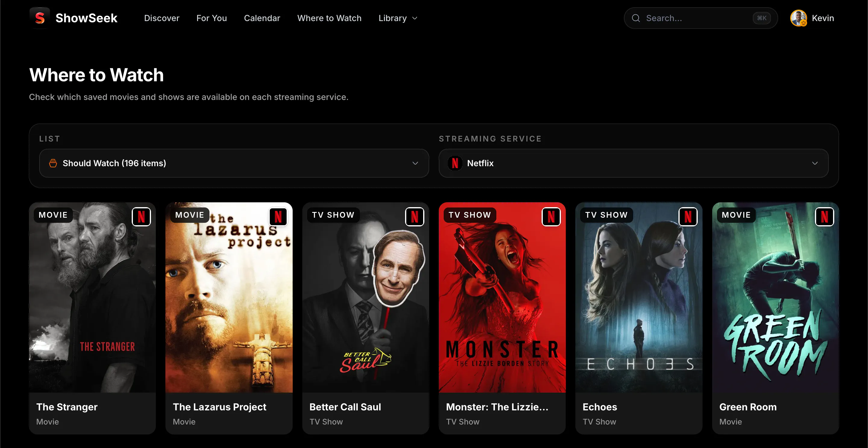Open Kevin's profile avatar
This screenshot has width=868, height=448.
click(798, 18)
